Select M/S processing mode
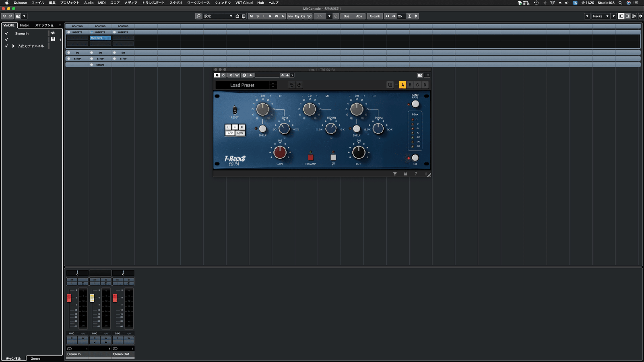This screenshot has height=362, width=644. click(x=240, y=133)
